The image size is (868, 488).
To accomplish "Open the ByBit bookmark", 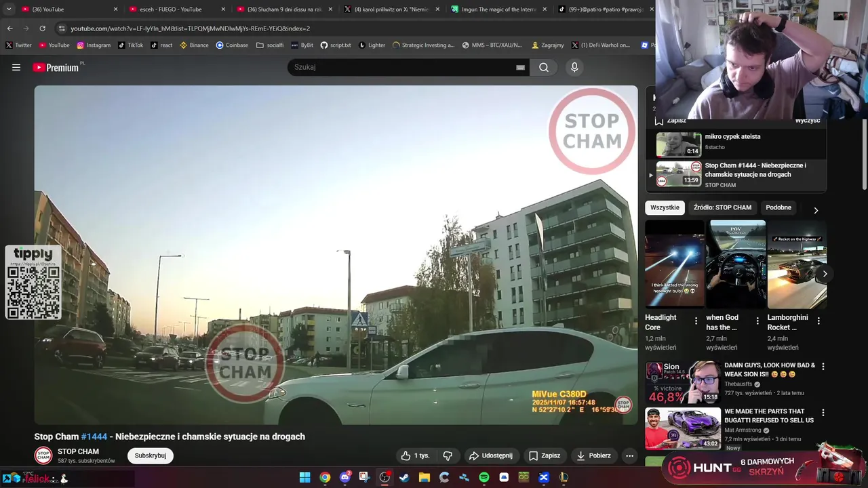I will pyautogui.click(x=302, y=45).
